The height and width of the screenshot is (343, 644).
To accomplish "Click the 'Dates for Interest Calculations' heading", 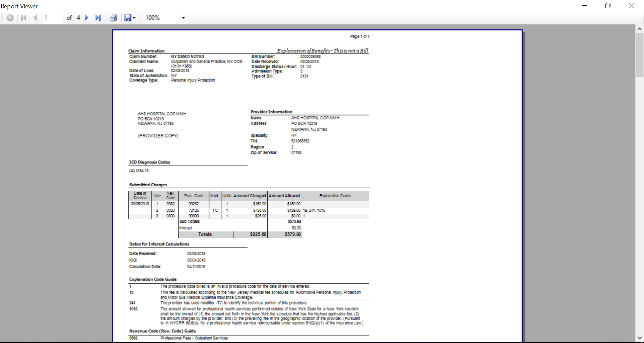I will pyautogui.click(x=159, y=244).
